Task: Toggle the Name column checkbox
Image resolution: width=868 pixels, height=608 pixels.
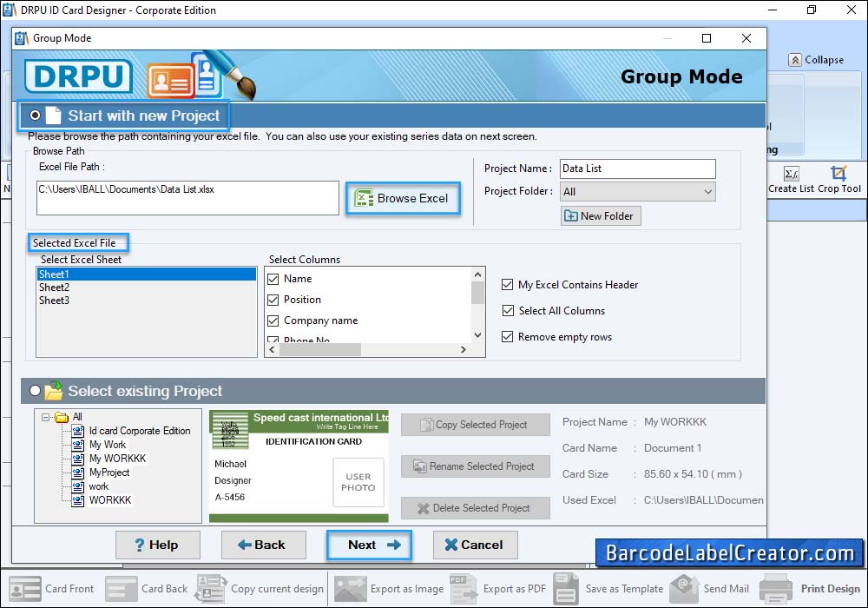Action: click(x=273, y=279)
